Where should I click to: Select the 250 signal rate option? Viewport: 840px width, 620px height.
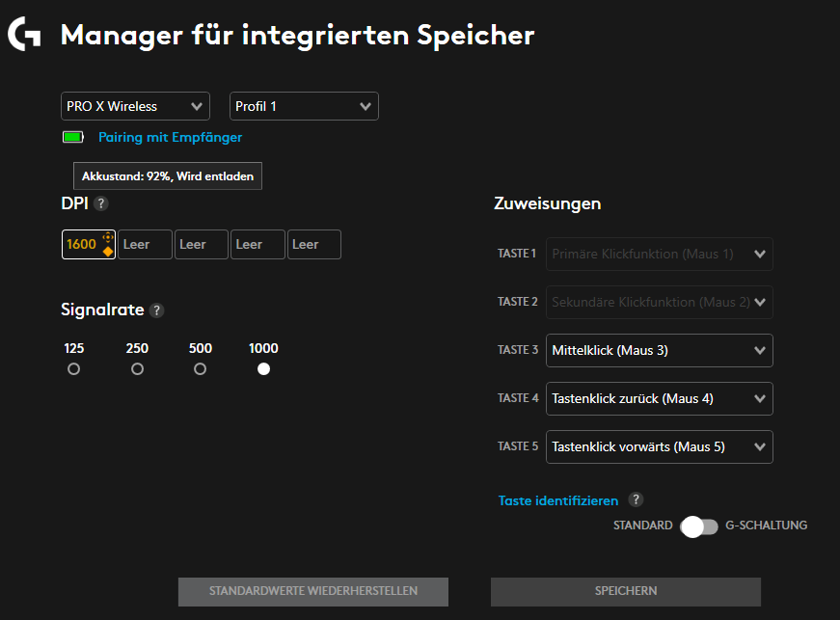point(137,369)
